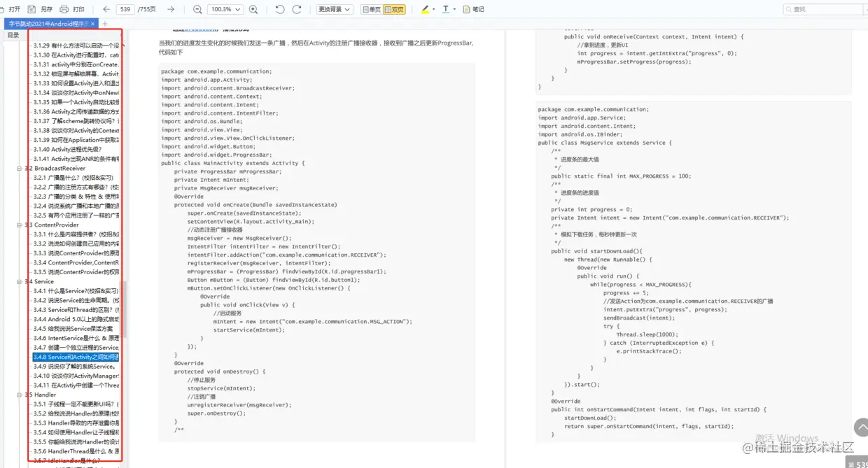868x468 pixels.
Task: Collapse the 3.4 Service tree node
Action: 20,282
